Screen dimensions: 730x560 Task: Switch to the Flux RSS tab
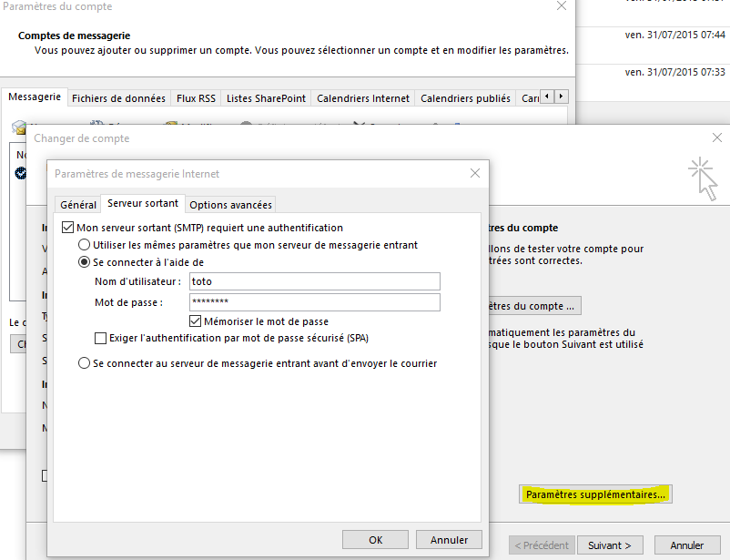tap(196, 98)
